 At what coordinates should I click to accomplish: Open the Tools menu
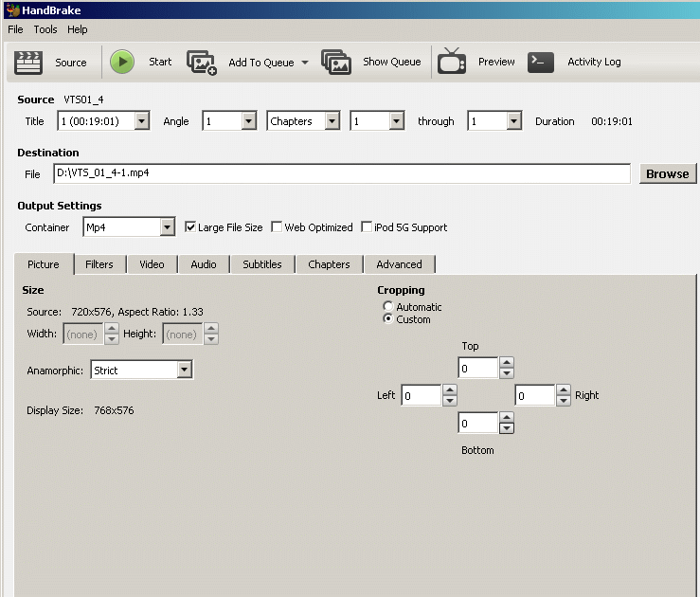pos(45,29)
